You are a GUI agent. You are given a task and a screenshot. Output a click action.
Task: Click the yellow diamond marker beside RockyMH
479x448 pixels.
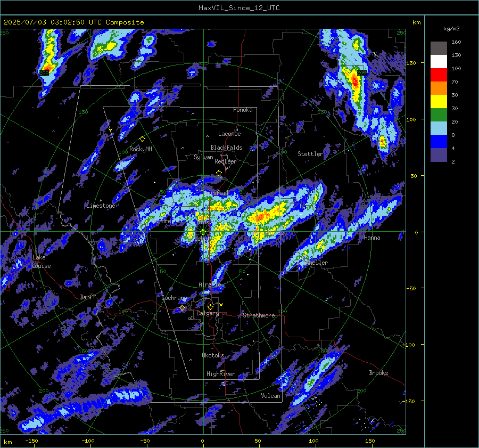pyautogui.click(x=142, y=139)
